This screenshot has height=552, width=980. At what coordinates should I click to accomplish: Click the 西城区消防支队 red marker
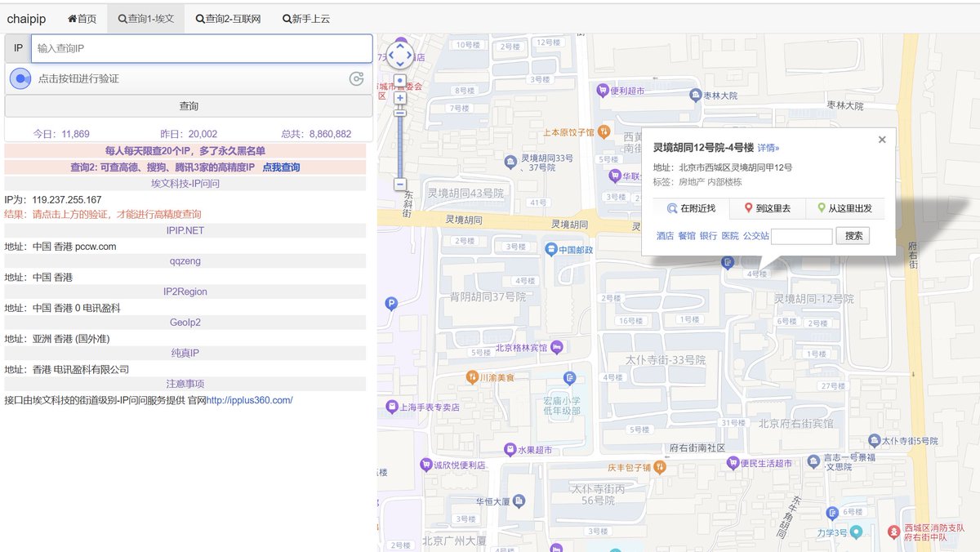895,534
